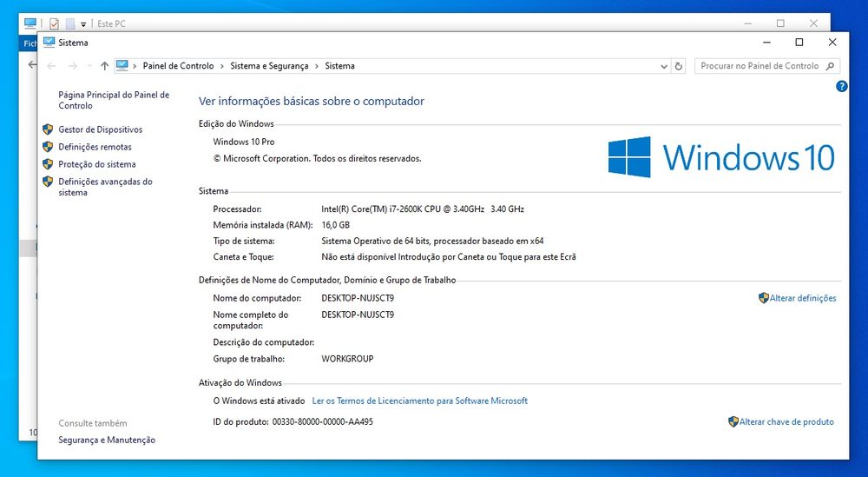Open Página Principal do Painel de Controlo
This screenshot has width=868, height=477.
(x=114, y=100)
